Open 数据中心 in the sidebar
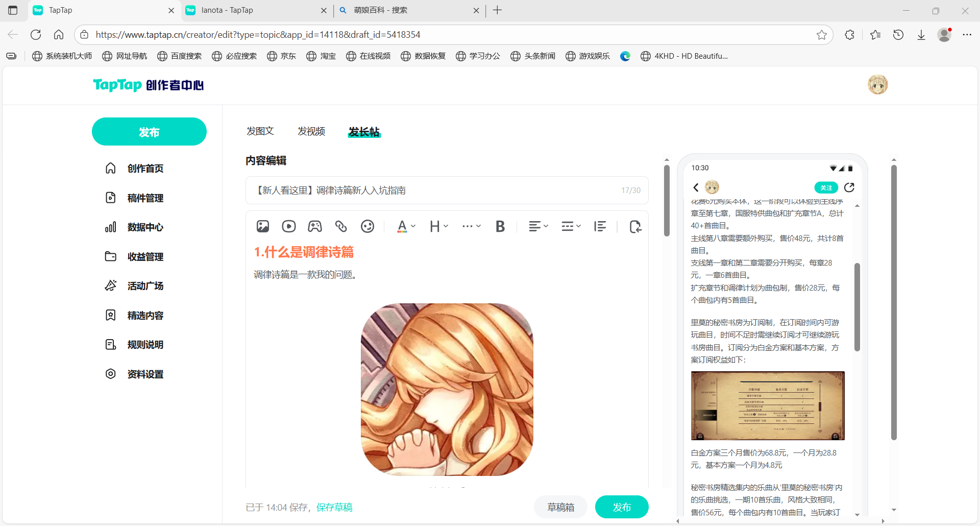This screenshot has height=526, width=980. (x=135, y=227)
